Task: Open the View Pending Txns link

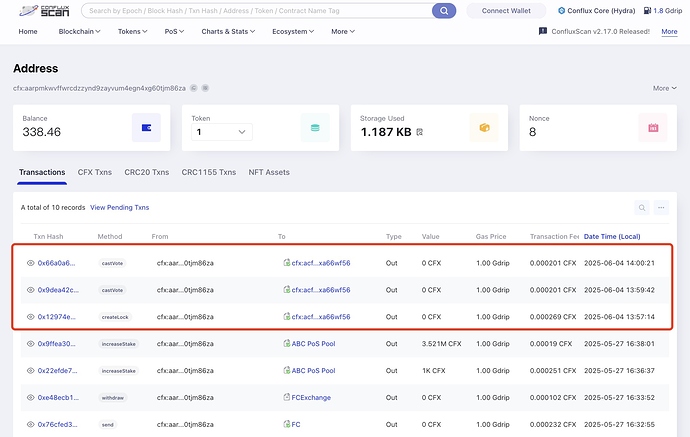Action: pos(119,207)
